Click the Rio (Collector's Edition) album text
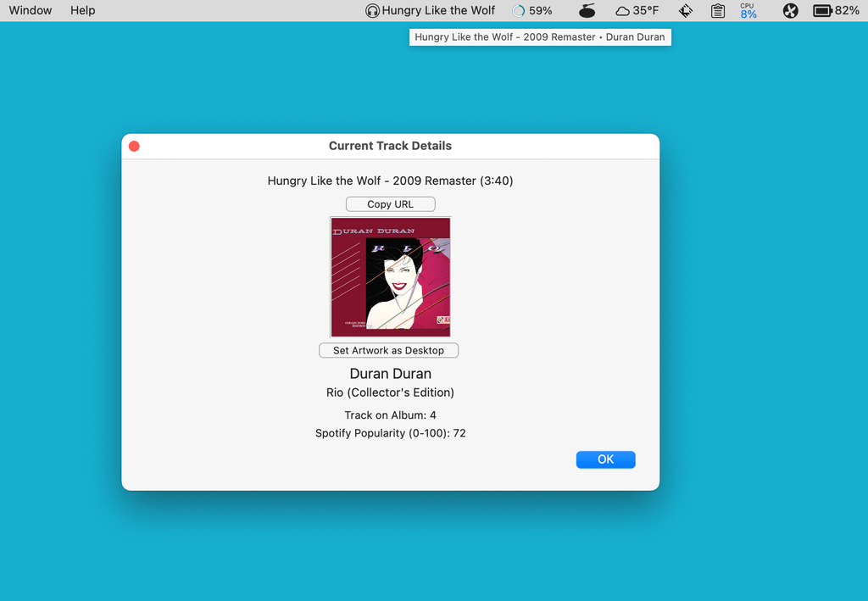 [x=390, y=392]
